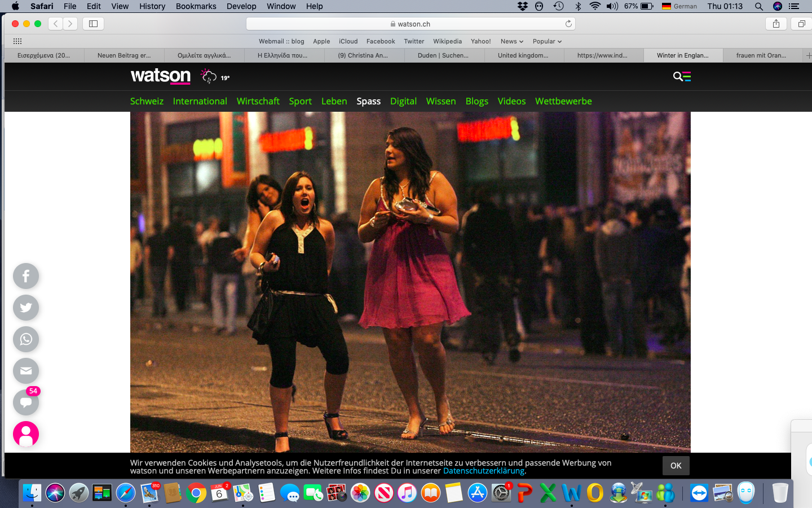Open Wi-Fi status menu
Viewport: 812px width, 508px height.
(595, 6)
